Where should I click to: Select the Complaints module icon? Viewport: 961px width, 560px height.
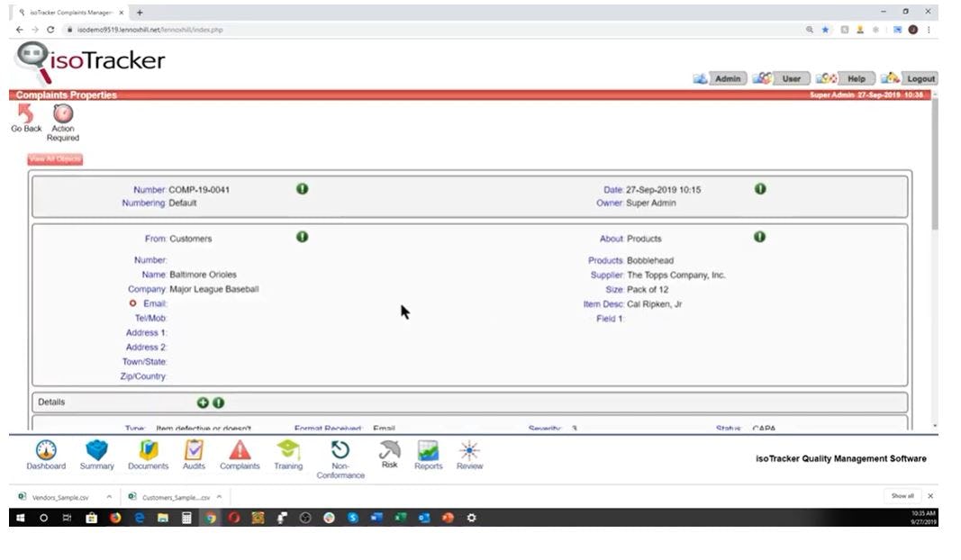pos(240,453)
